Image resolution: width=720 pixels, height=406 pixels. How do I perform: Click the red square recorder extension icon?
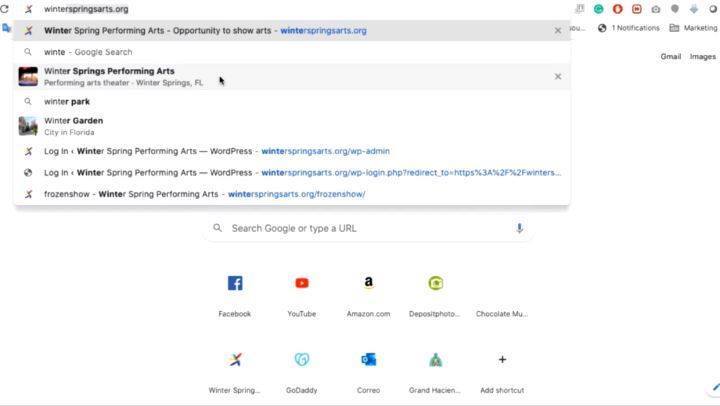coord(636,9)
